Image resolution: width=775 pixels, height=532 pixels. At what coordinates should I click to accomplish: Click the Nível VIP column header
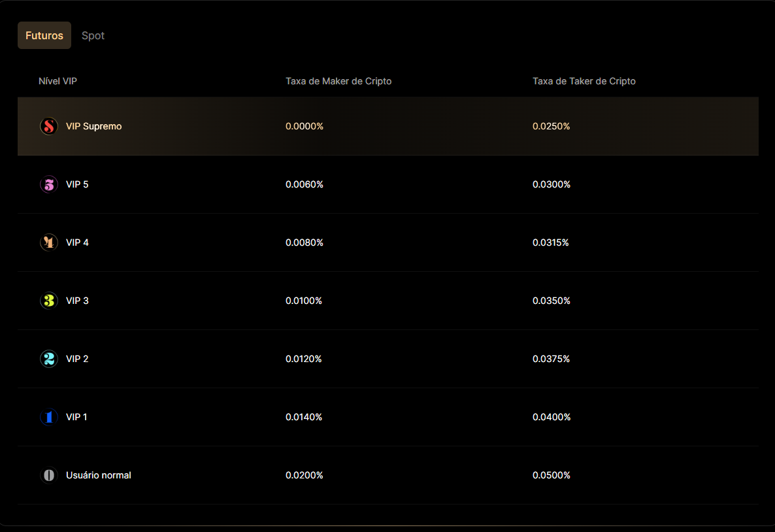58,81
